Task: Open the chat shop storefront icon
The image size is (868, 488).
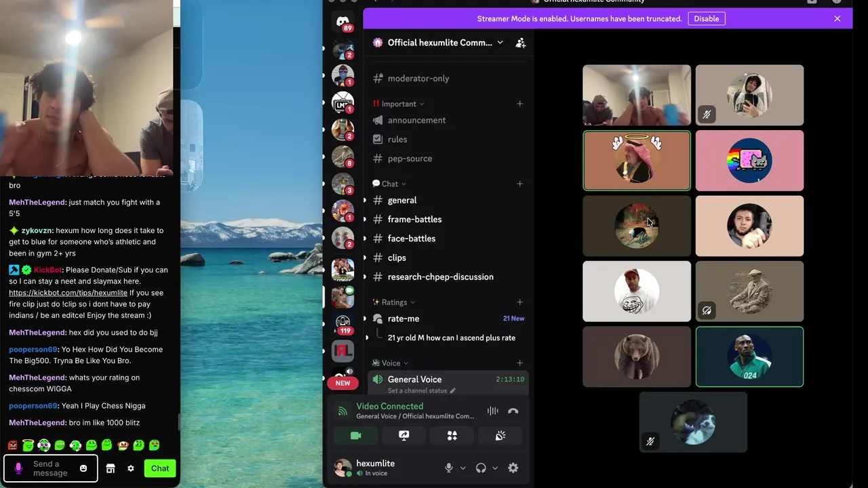Action: tap(111, 468)
